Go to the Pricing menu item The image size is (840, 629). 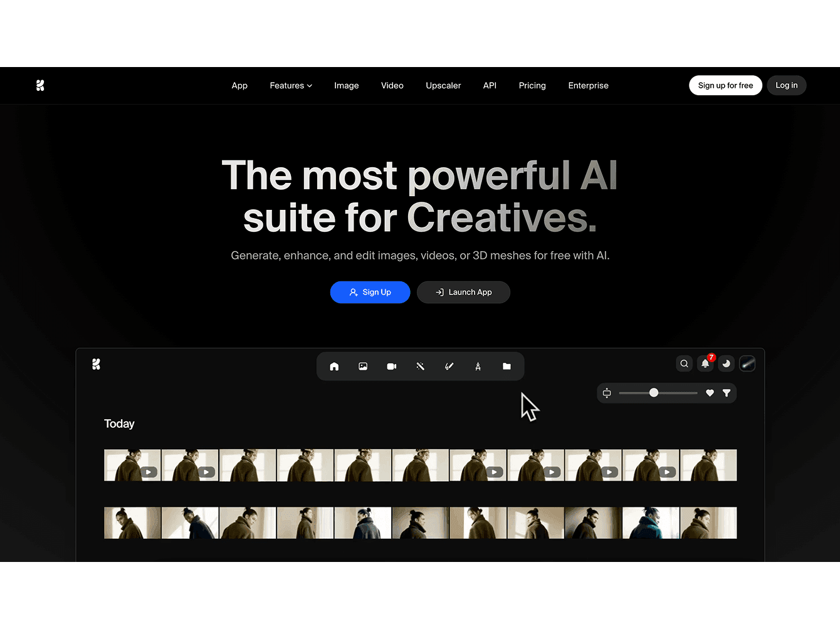tap(532, 85)
